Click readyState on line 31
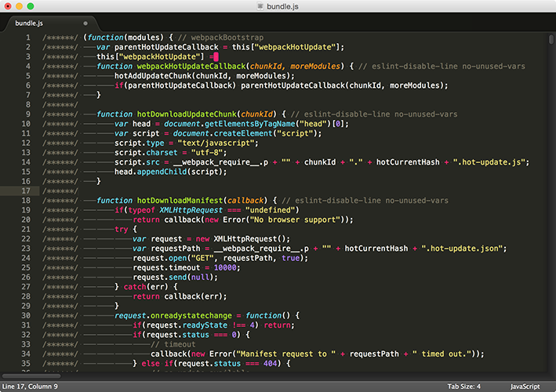This screenshot has width=556, height=392. point(205,325)
